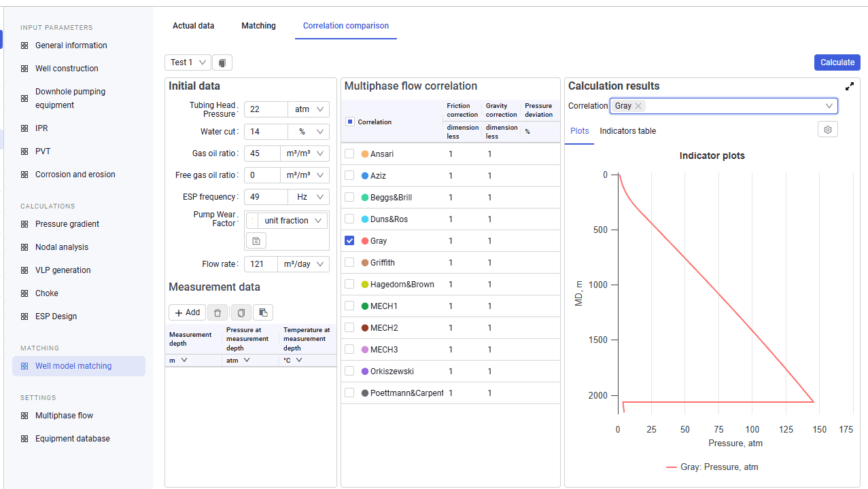The image size is (868, 489).
Task: Tick the Beggs&Brill correlation checkbox
Action: coord(349,198)
